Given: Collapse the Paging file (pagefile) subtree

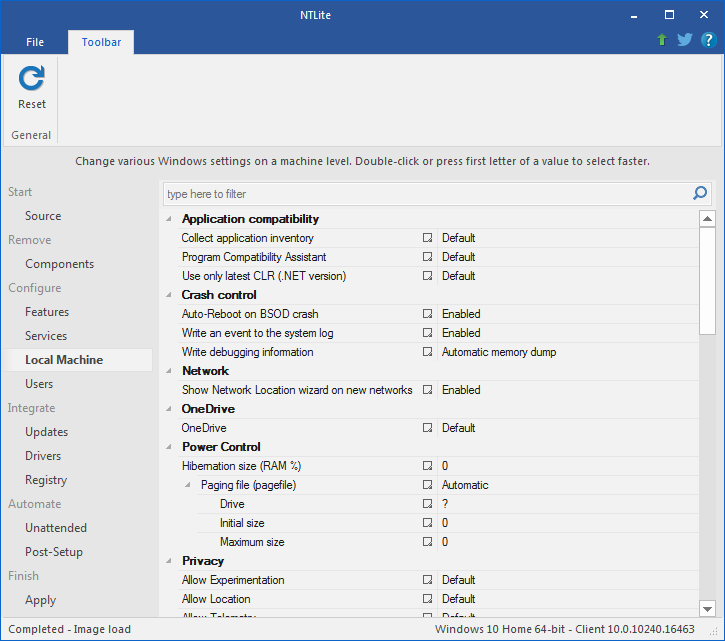Looking at the screenshot, I should (188, 485).
